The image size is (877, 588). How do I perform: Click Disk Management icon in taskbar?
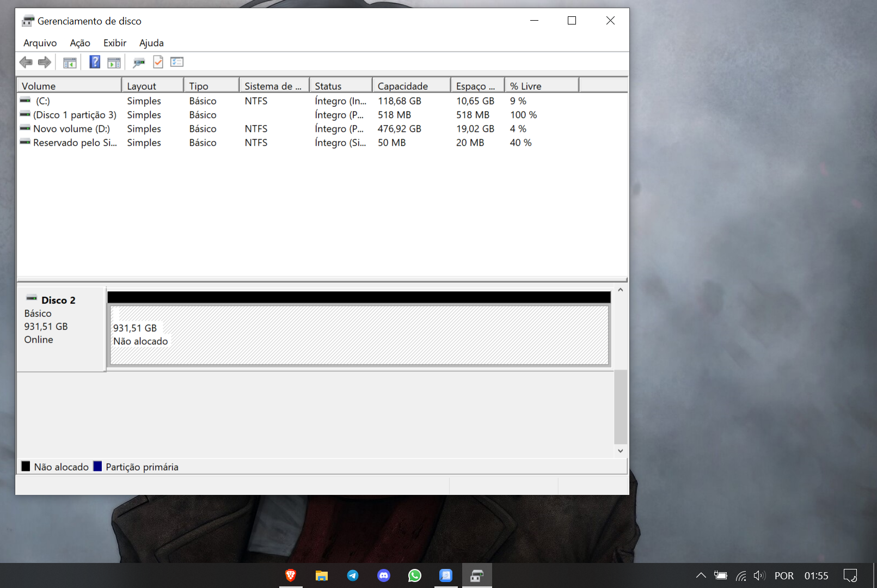coord(477,575)
